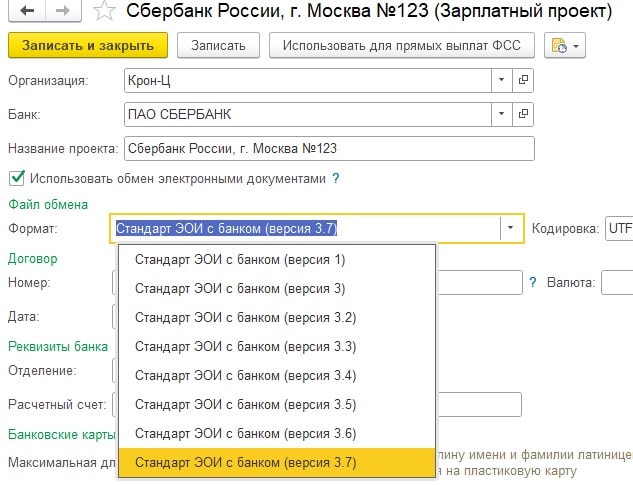
Task: Open the reports icon dropdown button
Action: (566, 46)
